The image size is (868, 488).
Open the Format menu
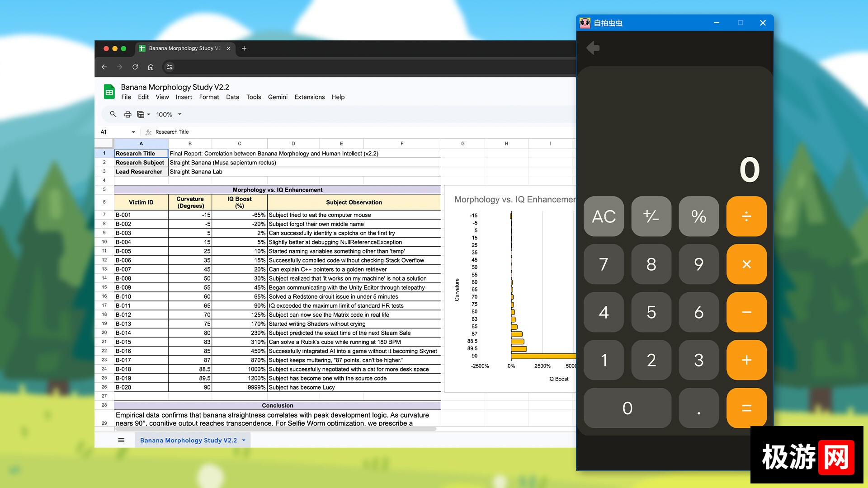[x=209, y=97]
